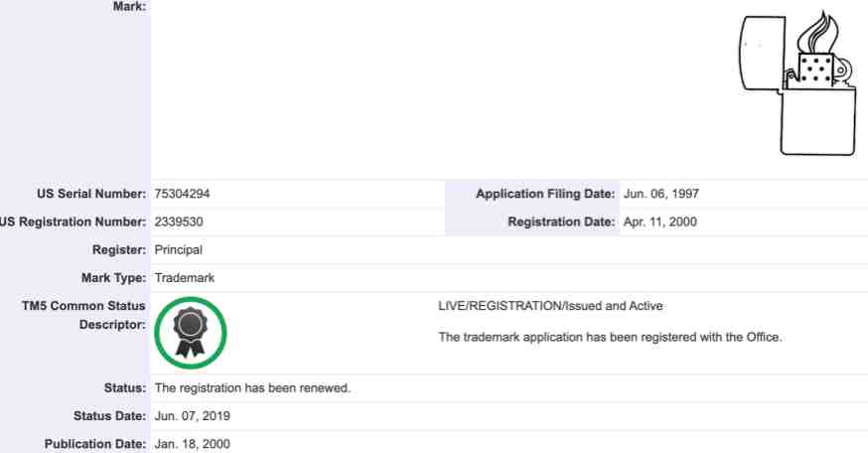Select the registration number 2339530
Viewport: 868px width, 453px height.
pyautogui.click(x=179, y=222)
